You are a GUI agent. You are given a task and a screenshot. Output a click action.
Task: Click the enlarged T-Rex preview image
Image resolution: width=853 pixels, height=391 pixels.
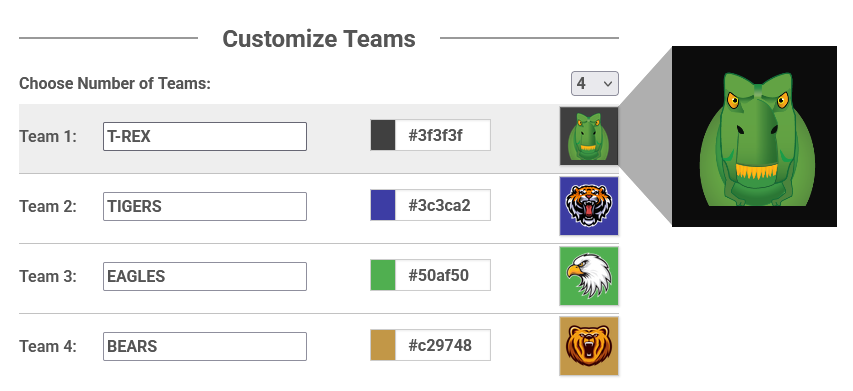click(755, 136)
